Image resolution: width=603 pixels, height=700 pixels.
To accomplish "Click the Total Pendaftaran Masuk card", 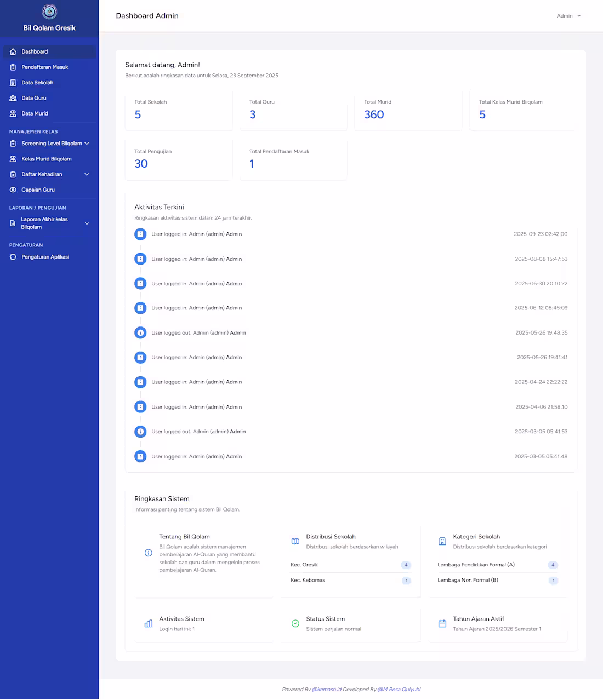I will (x=293, y=159).
